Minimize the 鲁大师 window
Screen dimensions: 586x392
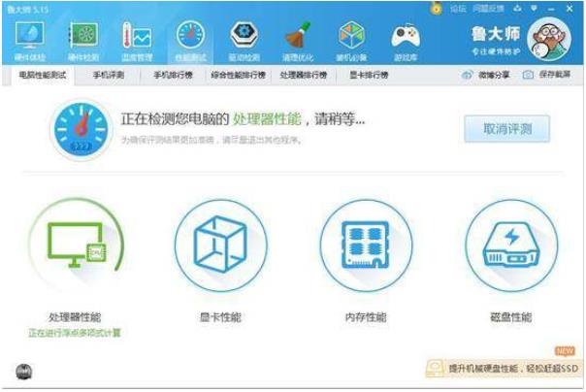[552, 8]
